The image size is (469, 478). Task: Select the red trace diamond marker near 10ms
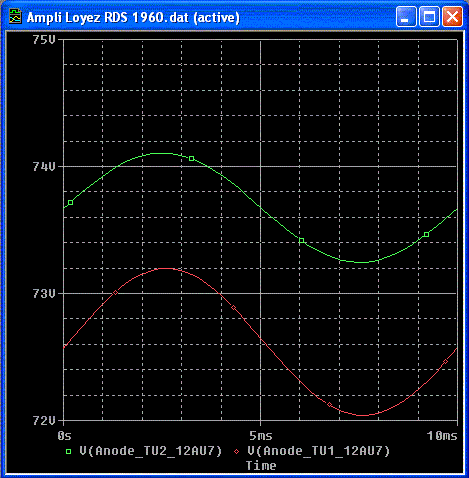(445, 362)
